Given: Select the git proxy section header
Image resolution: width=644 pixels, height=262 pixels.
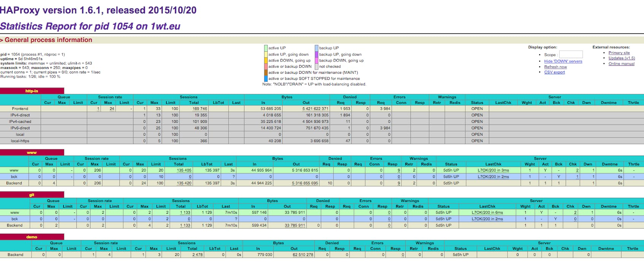Looking at the screenshot, I should click(32, 195).
